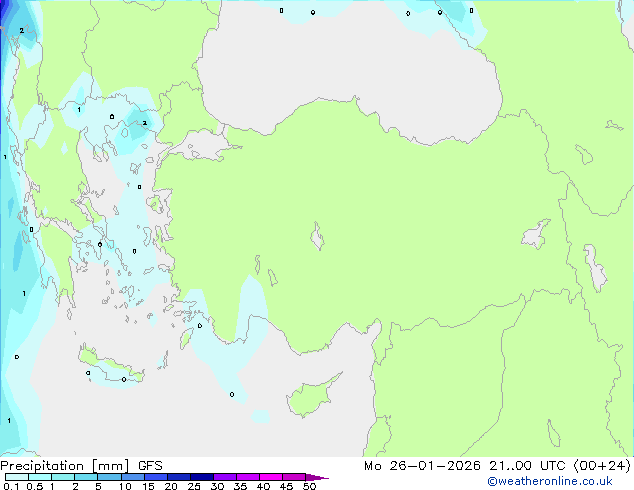Click the 35–40 mm purple legend swatch
Image resolution: width=634 pixels, height=490 pixels.
(248, 477)
